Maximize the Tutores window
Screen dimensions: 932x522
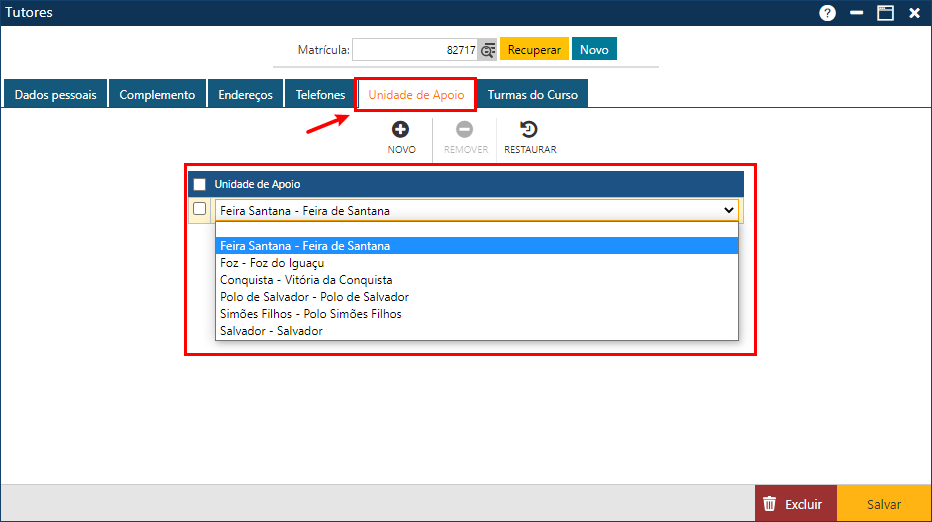[885, 13]
